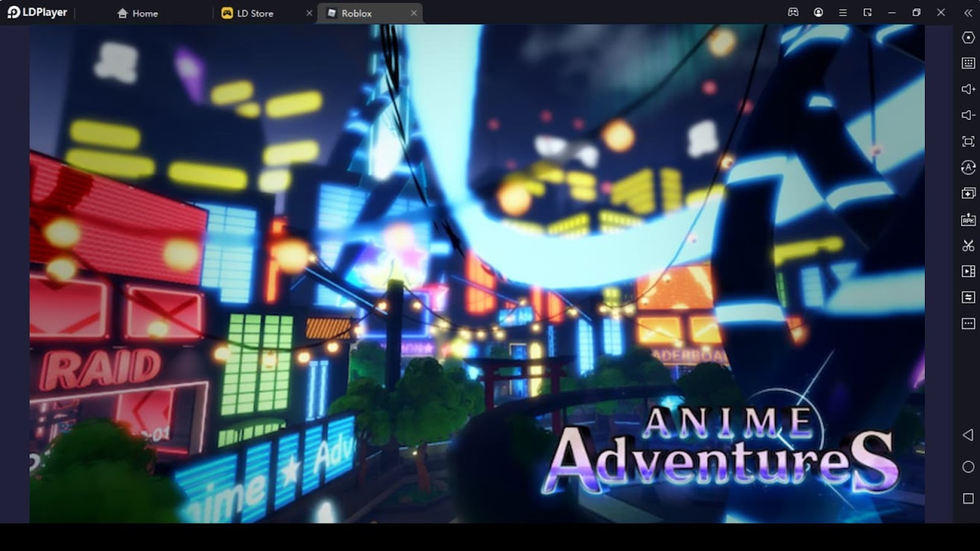980x551 pixels.
Task: Tap the Android back triangle button
Action: click(x=968, y=435)
